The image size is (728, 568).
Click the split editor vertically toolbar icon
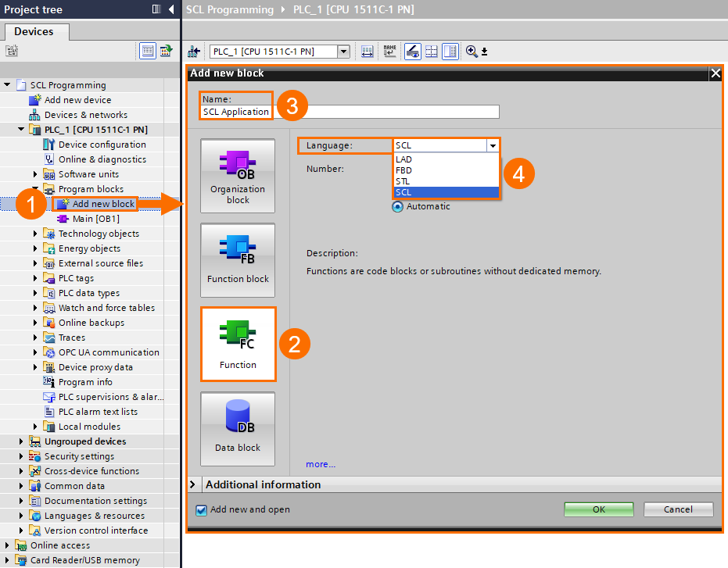coord(450,51)
